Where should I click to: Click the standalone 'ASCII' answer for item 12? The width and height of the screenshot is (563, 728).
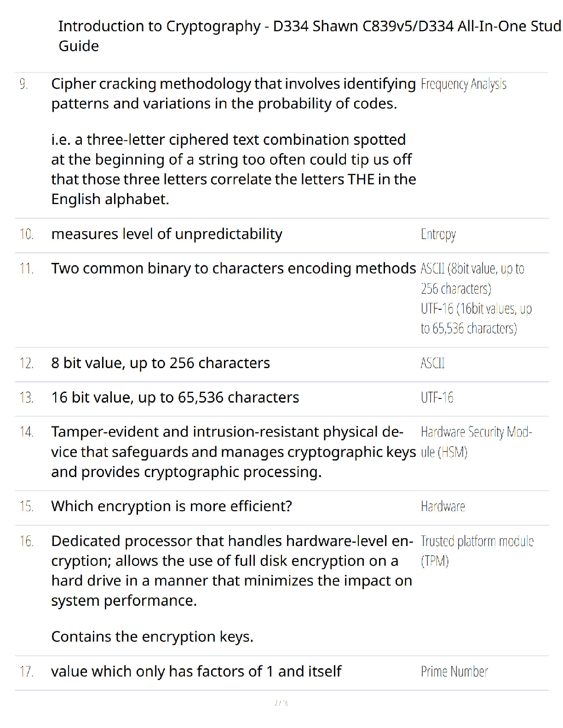pos(433,364)
